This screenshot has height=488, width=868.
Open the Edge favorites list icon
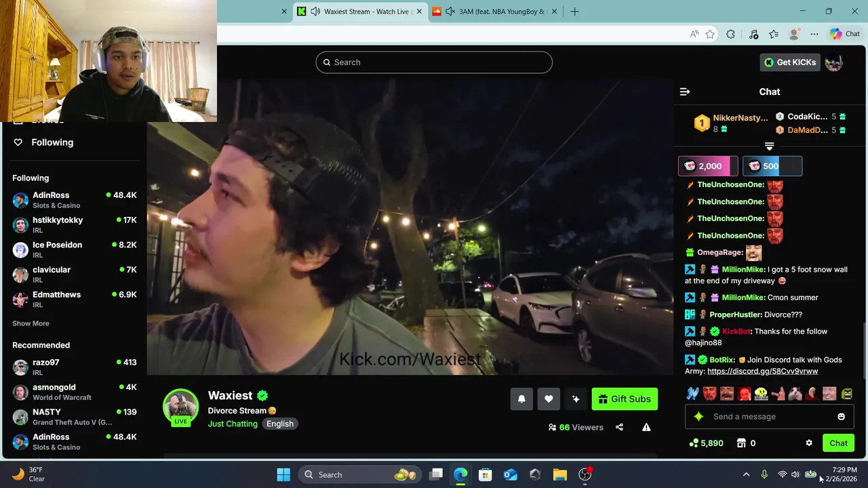pos(774,34)
